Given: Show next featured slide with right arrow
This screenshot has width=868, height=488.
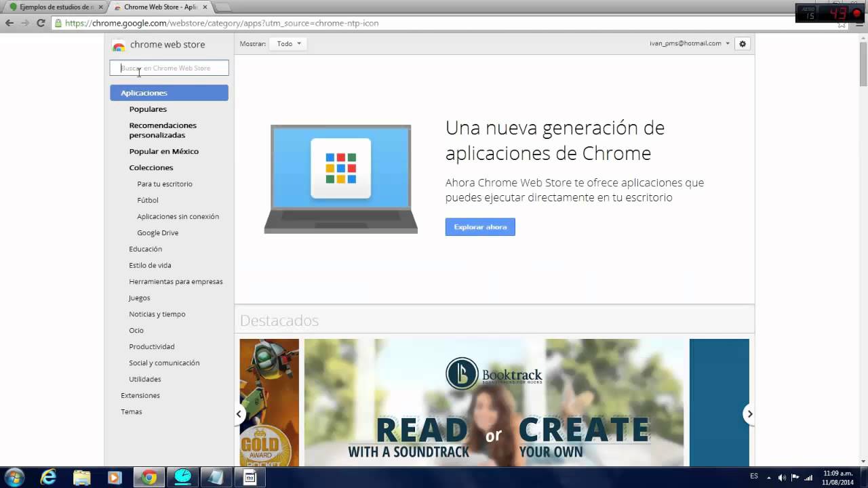Looking at the screenshot, I should (x=749, y=413).
